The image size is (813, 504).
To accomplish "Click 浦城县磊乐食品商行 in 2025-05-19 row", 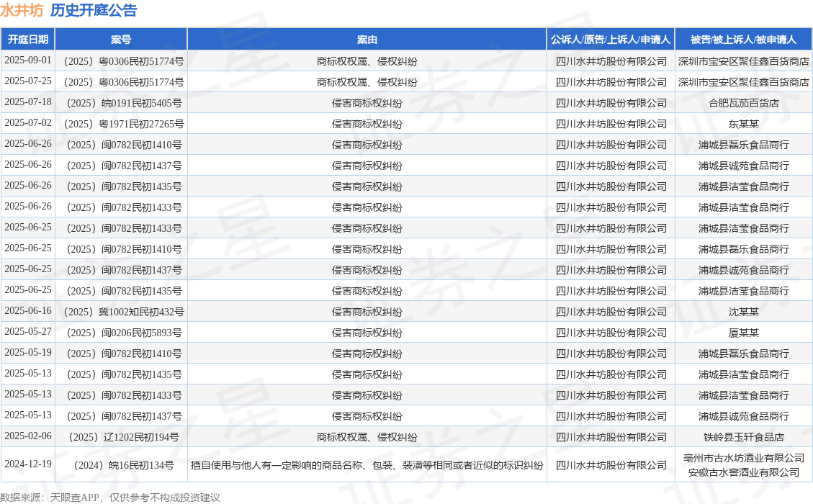I will click(744, 354).
